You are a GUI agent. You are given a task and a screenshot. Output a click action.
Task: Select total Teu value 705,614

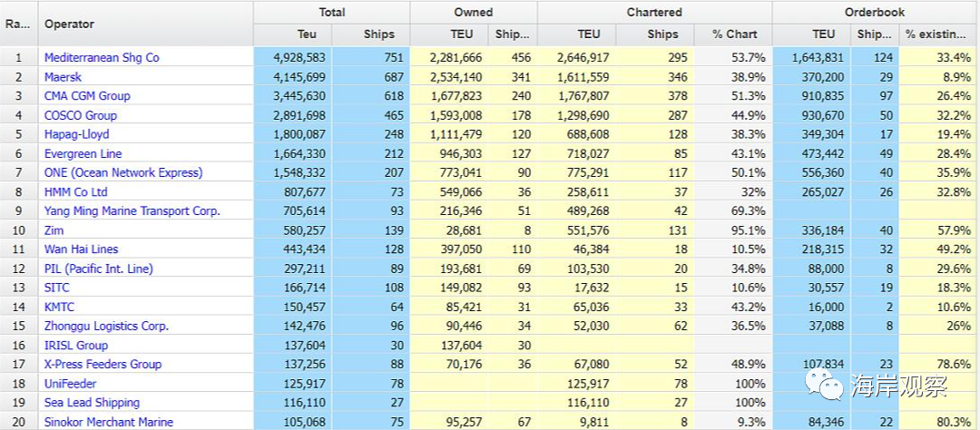[304, 211]
